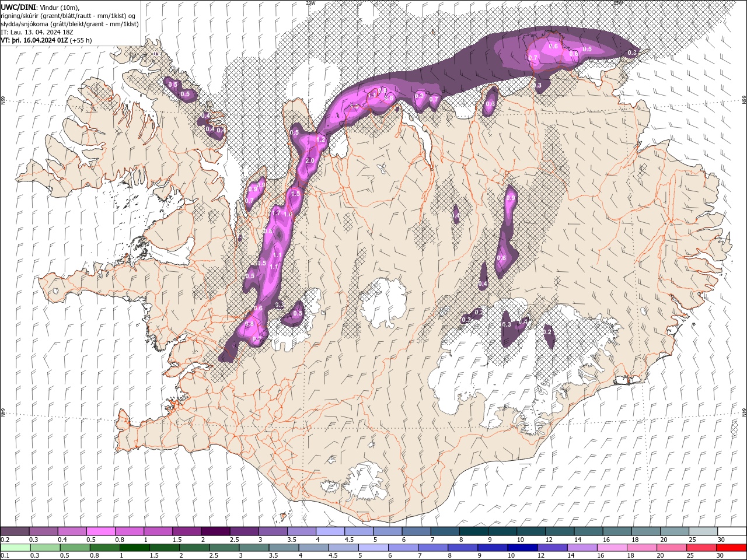Viewport: 747px width, 560px height.
Task: Click the 'rigning/skúrir' legend description line
Action: tap(69, 16)
